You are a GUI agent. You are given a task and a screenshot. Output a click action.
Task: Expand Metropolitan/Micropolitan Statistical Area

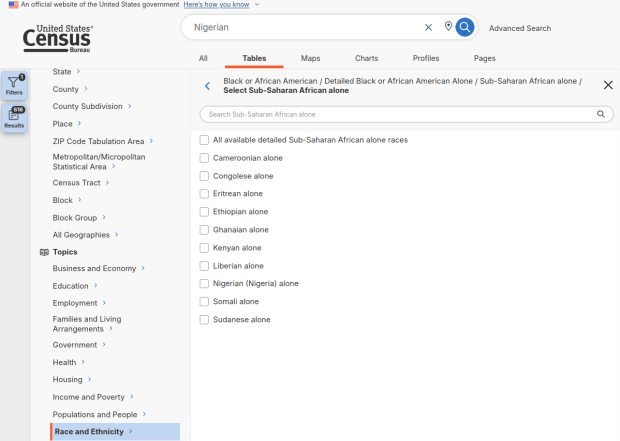click(x=99, y=162)
